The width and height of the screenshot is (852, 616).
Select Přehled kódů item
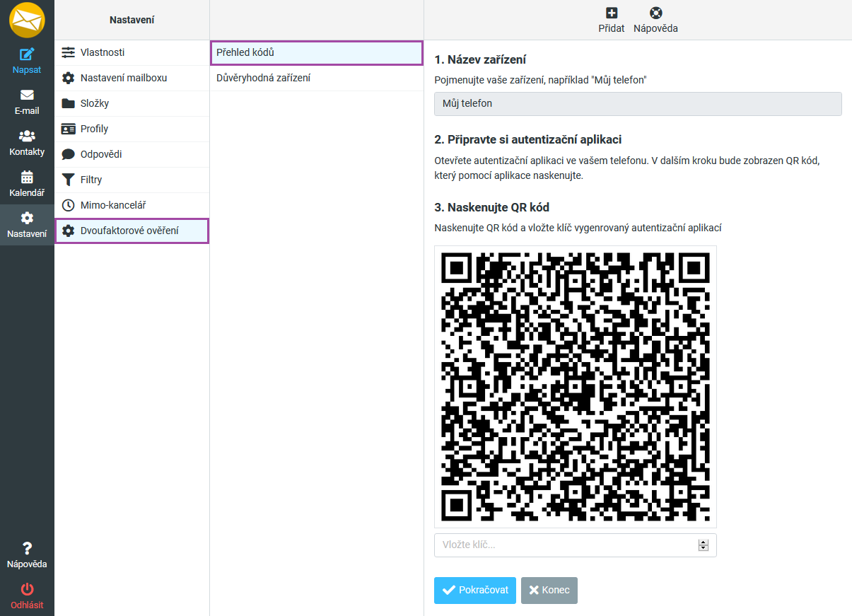click(x=317, y=53)
